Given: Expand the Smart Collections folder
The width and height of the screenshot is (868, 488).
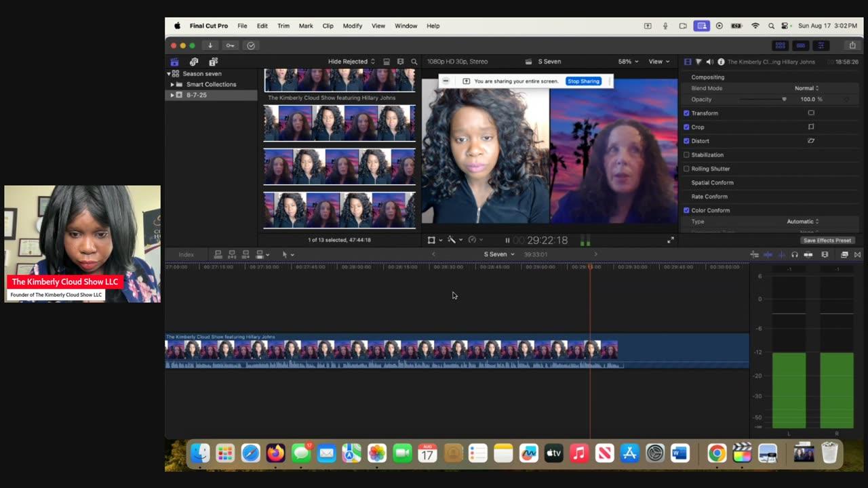Looking at the screenshot, I should (x=172, y=85).
